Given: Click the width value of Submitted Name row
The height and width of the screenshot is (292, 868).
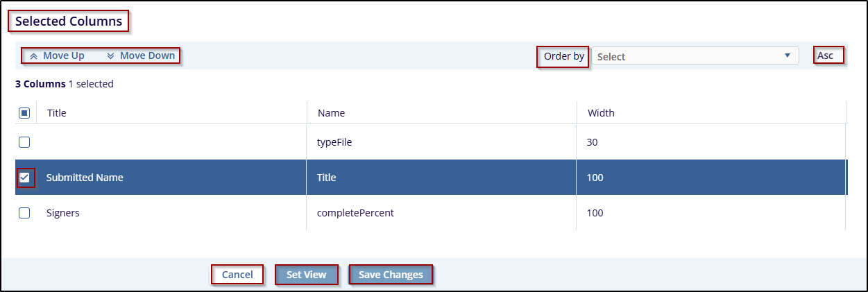Looking at the screenshot, I should 595,178.
